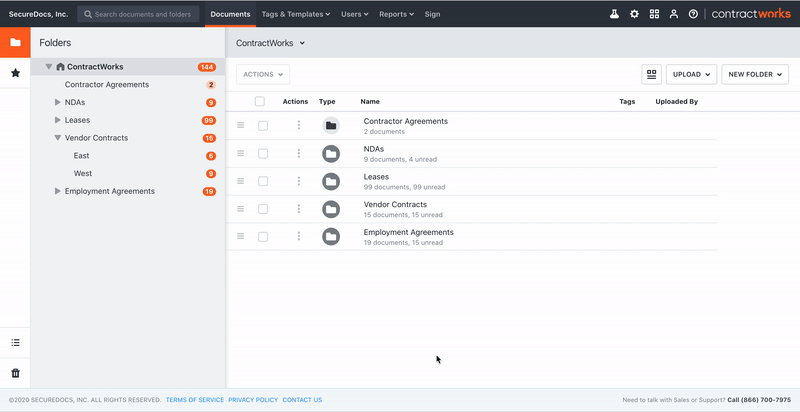Open actions kebab menu for Contractor Agreements
The image size is (800, 412).
pos(299,125)
